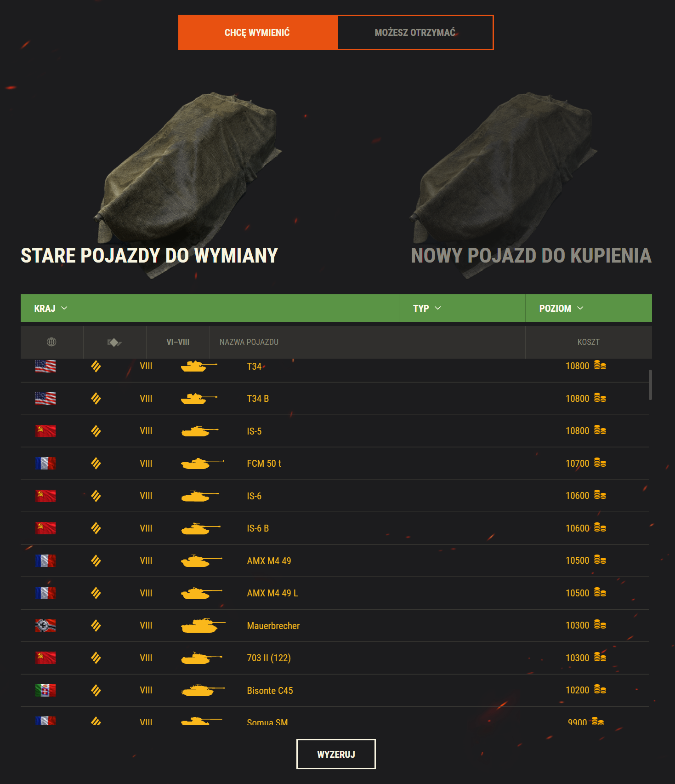Click the tank silhouette of FCM 50 t
The width and height of the screenshot is (675, 784).
(203, 463)
